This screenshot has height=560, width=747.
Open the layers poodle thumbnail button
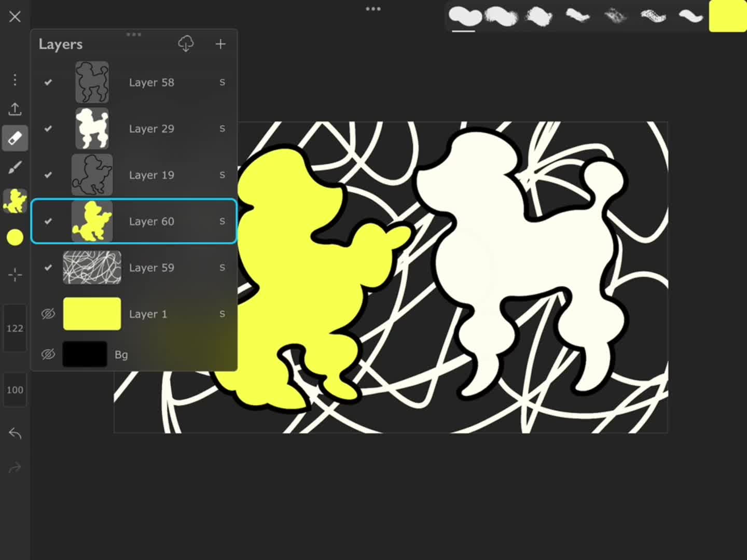[x=15, y=201]
